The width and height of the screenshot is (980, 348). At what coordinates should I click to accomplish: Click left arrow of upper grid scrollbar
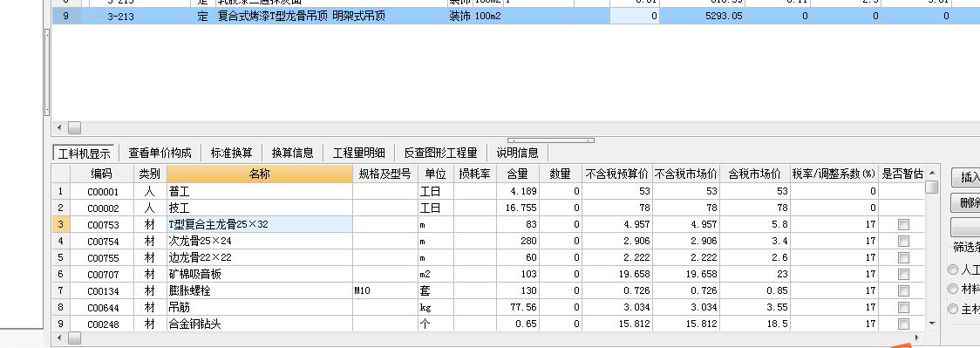[59, 127]
